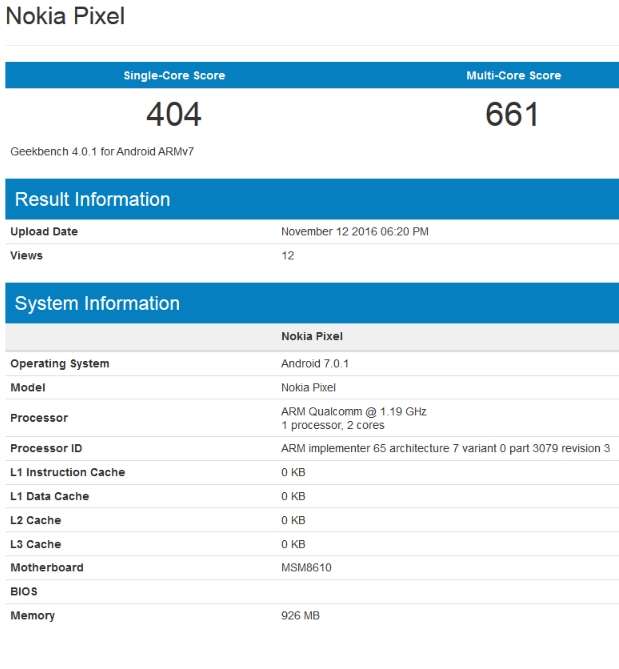This screenshot has height=669, width=619.
Task: Click the Geekbench 4.0.1 for Android ARMv7 text
Action: point(102,151)
